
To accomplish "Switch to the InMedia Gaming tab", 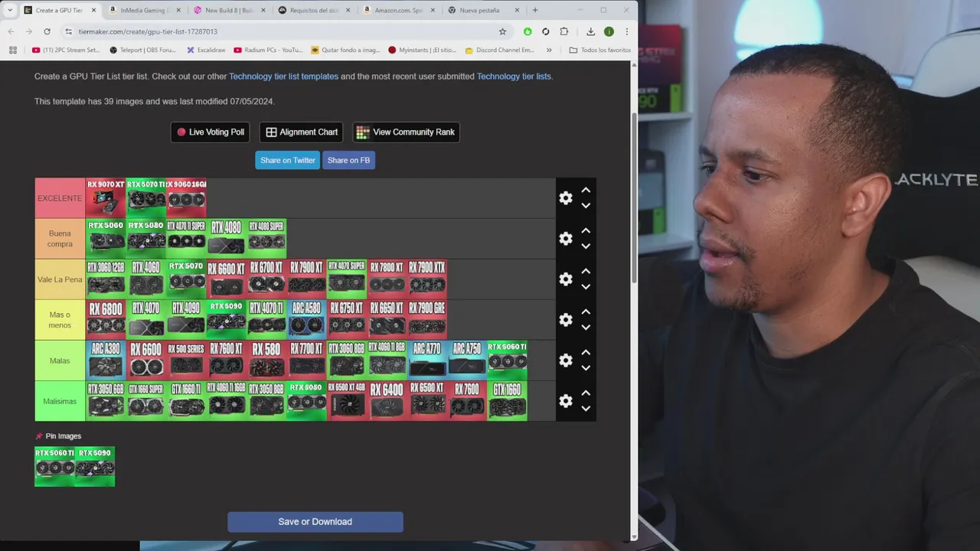I will click(143, 10).
